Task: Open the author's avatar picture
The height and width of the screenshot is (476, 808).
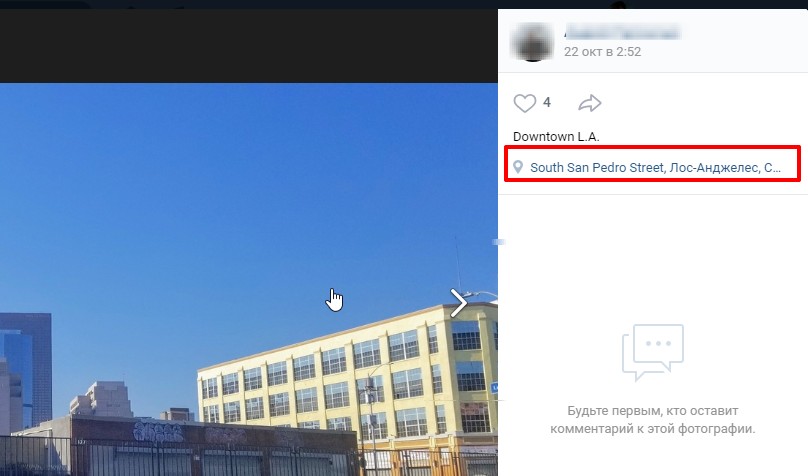Action: [532, 42]
